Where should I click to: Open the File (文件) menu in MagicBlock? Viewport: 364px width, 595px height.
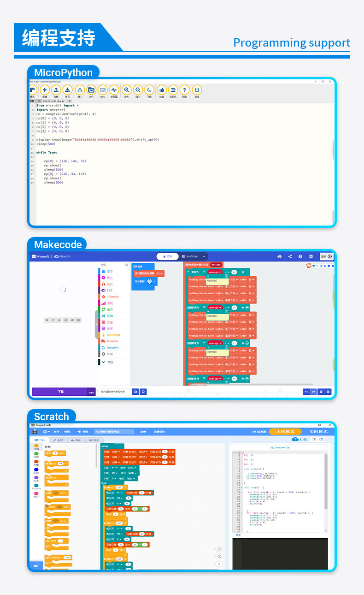(57, 432)
